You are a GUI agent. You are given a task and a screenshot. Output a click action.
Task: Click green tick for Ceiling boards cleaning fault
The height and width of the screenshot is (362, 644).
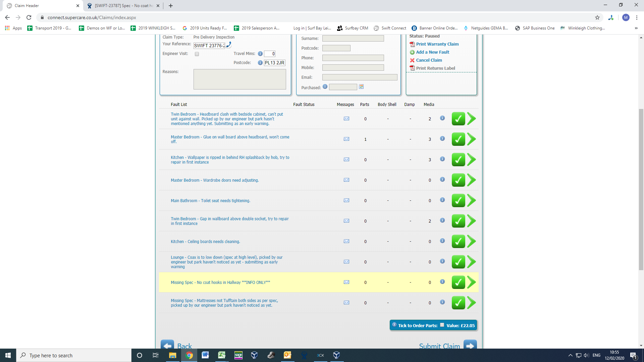(x=458, y=241)
